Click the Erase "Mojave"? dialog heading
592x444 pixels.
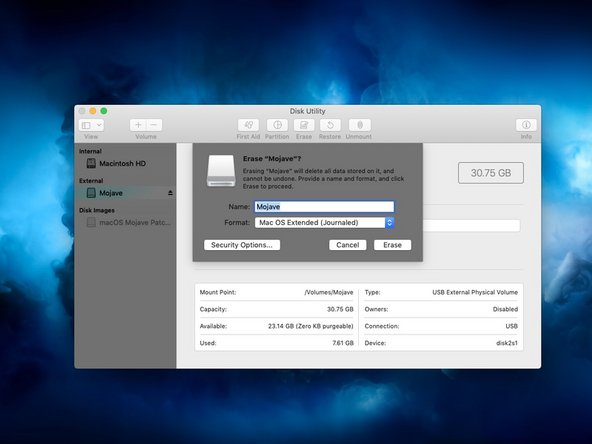point(272,159)
